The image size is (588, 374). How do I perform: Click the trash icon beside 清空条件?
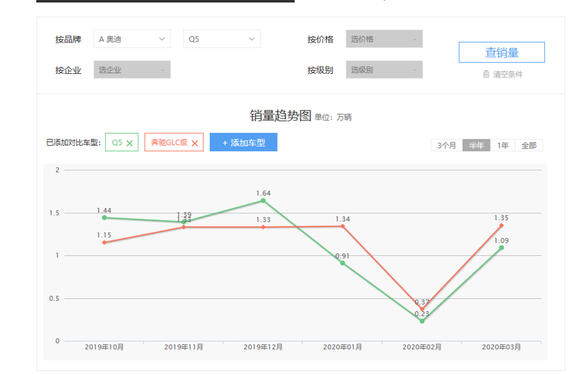pyautogui.click(x=486, y=74)
